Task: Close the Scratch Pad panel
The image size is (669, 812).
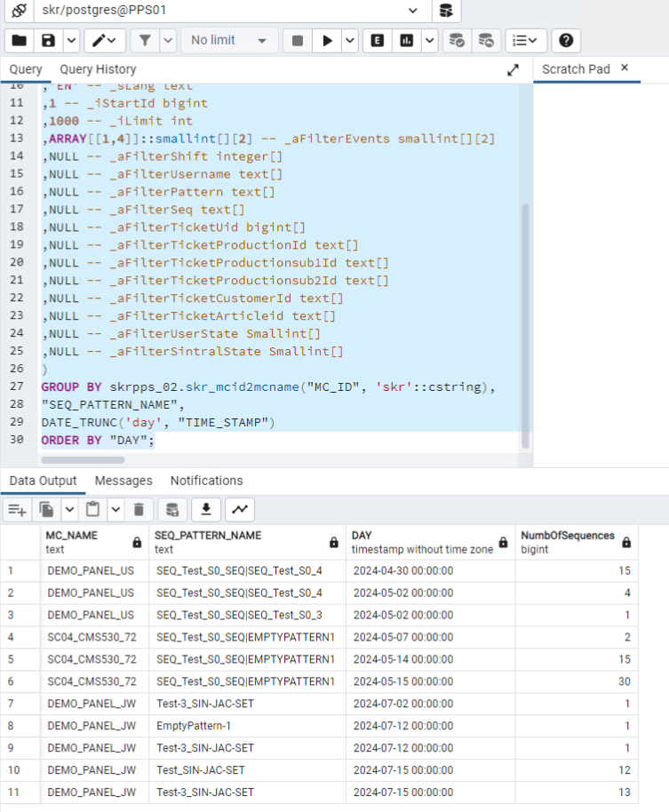Action: point(625,68)
